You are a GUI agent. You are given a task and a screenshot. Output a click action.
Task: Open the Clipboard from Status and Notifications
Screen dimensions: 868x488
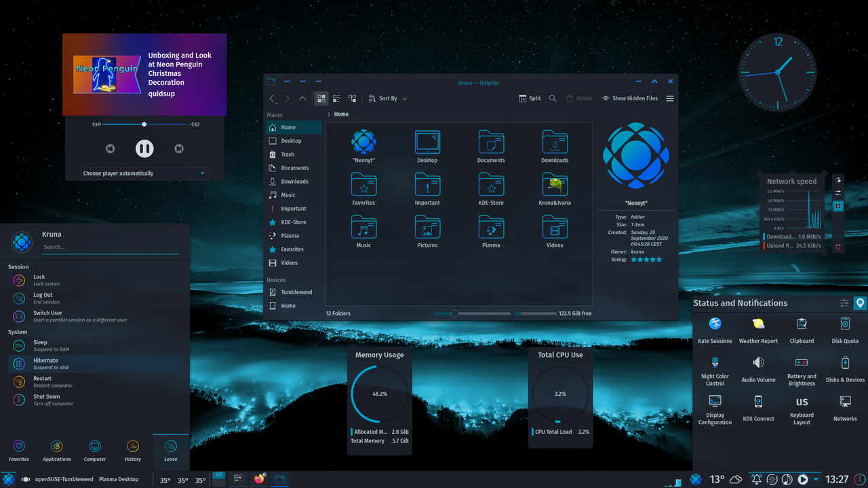point(802,330)
